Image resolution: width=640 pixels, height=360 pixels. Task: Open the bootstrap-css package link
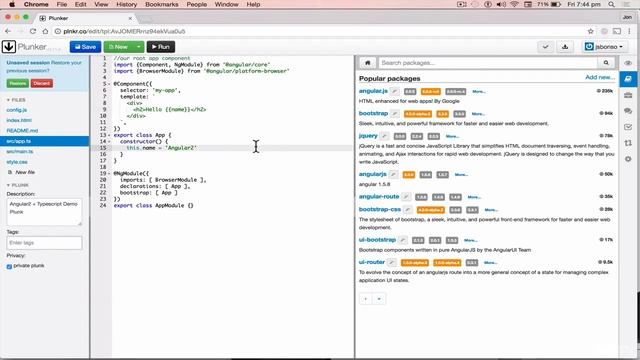coord(380,209)
